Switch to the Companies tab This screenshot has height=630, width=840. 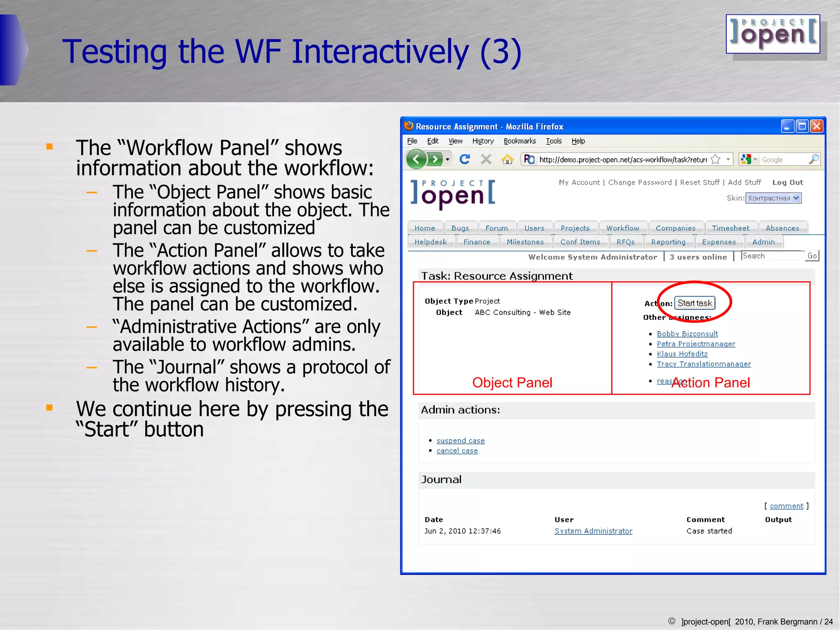click(x=676, y=228)
